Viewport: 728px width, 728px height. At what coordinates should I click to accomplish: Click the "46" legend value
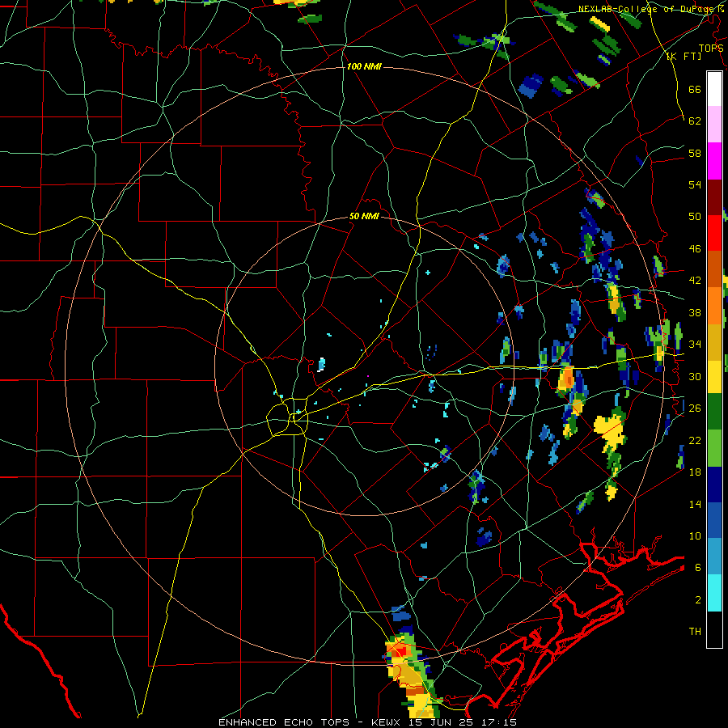pos(695,249)
